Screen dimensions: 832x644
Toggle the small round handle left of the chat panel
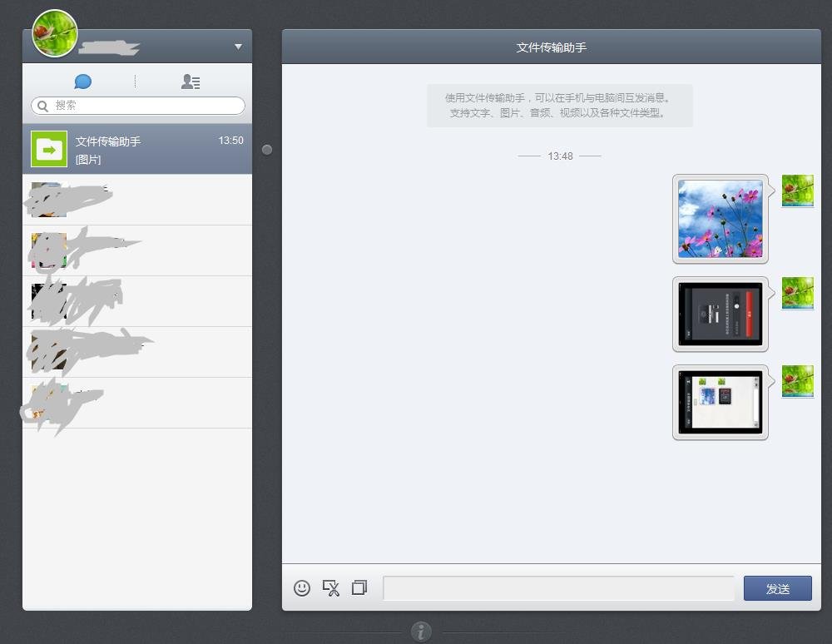tap(267, 150)
